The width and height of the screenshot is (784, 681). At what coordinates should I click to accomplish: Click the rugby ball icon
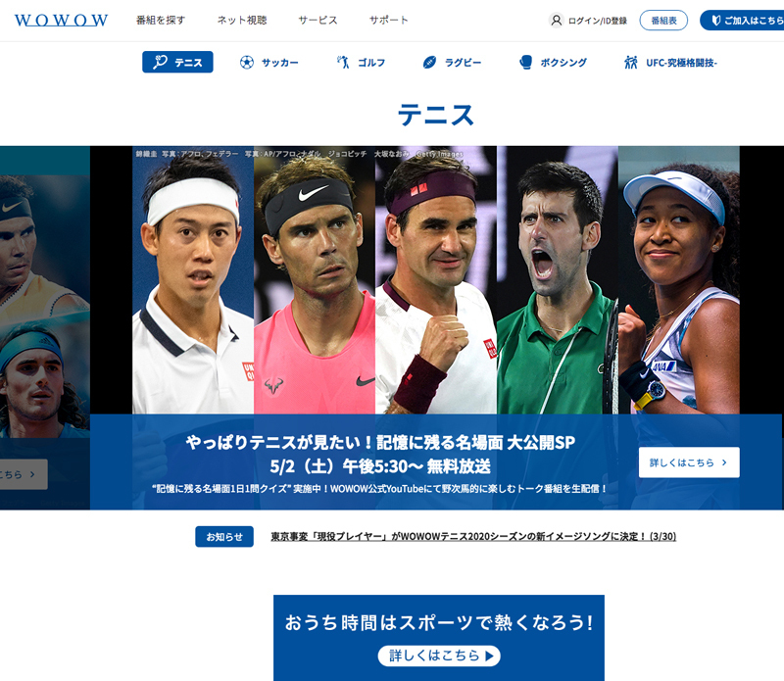429,62
